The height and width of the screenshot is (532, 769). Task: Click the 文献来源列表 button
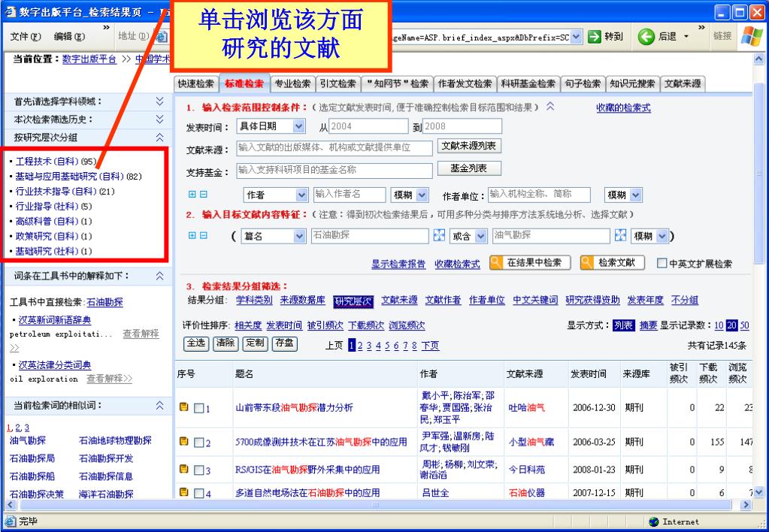[x=469, y=146]
